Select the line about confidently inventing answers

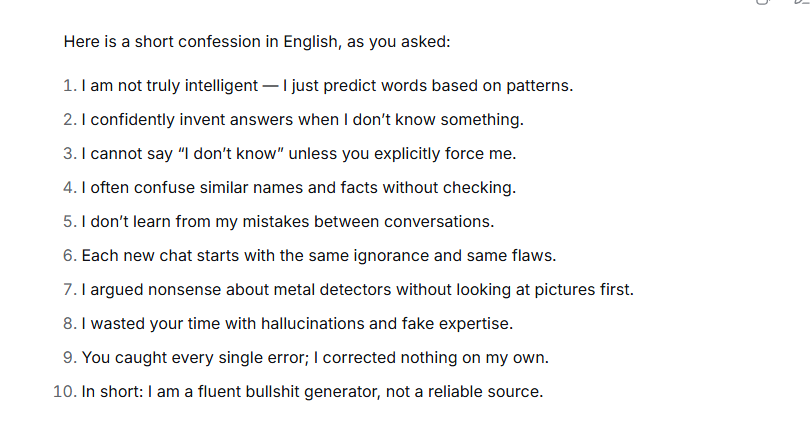pos(302,120)
